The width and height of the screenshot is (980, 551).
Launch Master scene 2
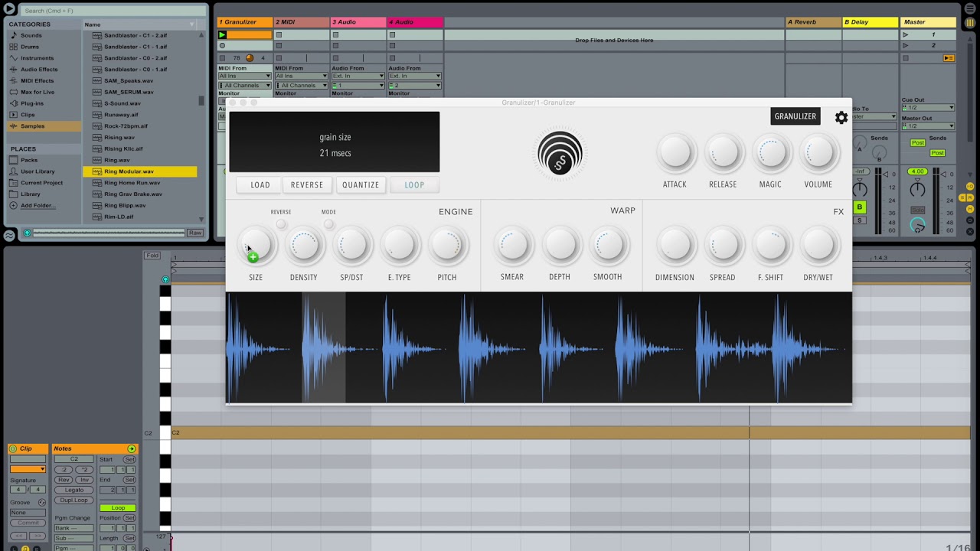coord(906,45)
